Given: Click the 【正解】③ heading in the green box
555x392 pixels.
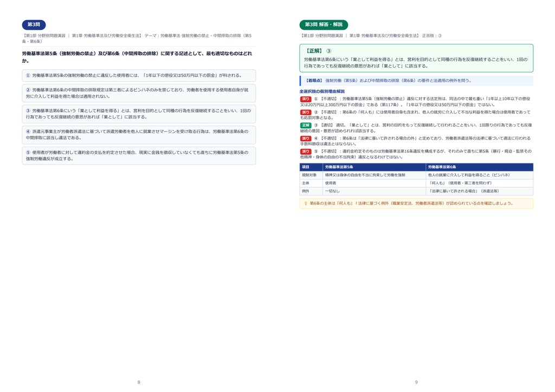Looking at the screenshot, I should tap(318, 51).
